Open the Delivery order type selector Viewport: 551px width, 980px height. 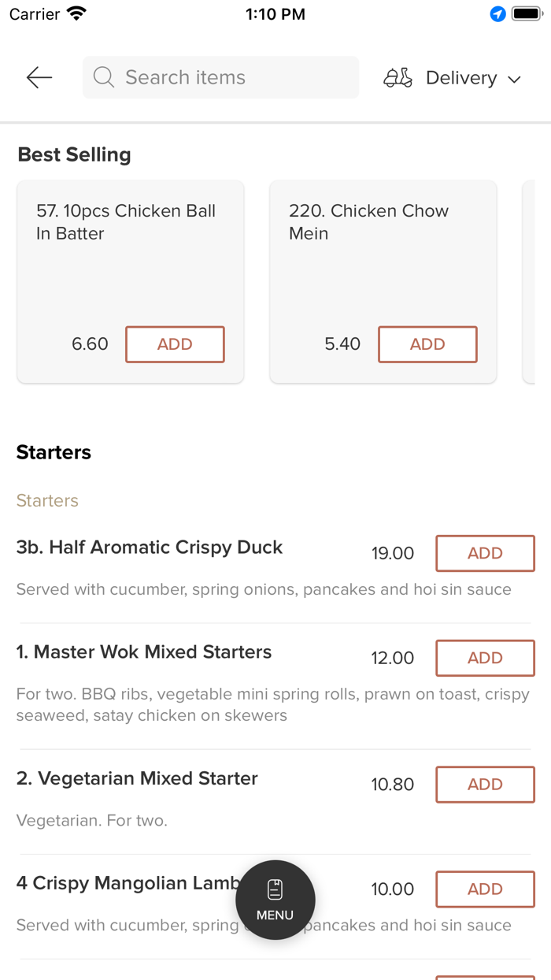460,78
